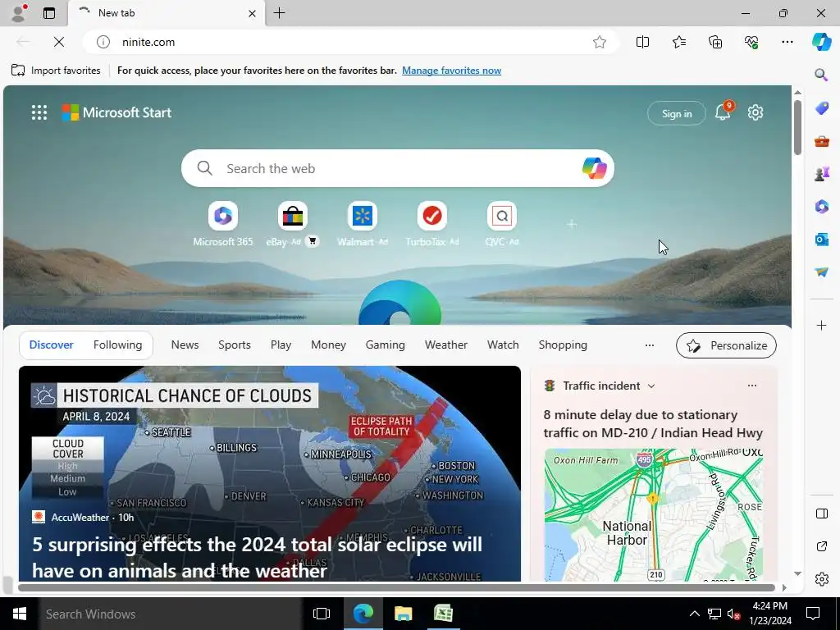
Task: Open sidebar Shopping tag
Action: click(821, 108)
